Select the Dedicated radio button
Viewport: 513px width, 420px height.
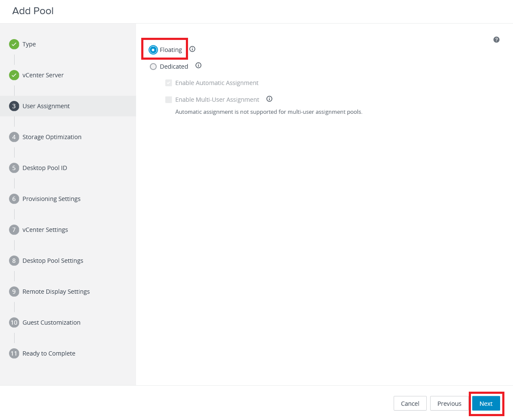(153, 67)
